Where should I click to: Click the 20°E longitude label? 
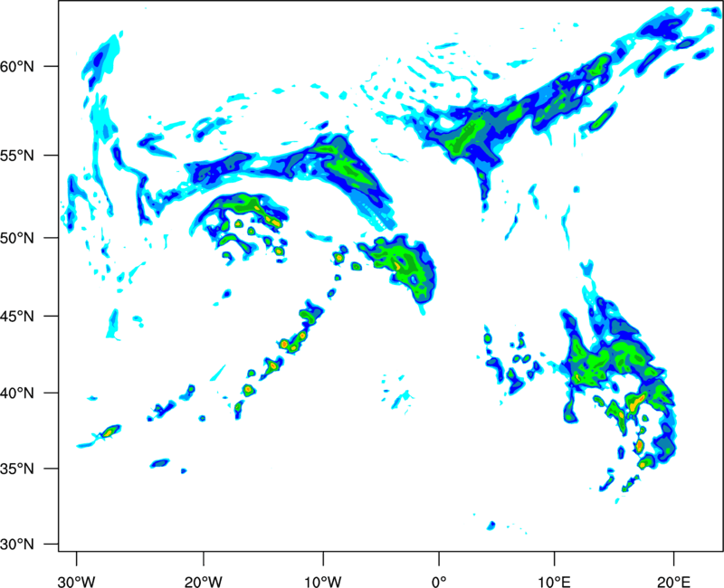(673, 582)
